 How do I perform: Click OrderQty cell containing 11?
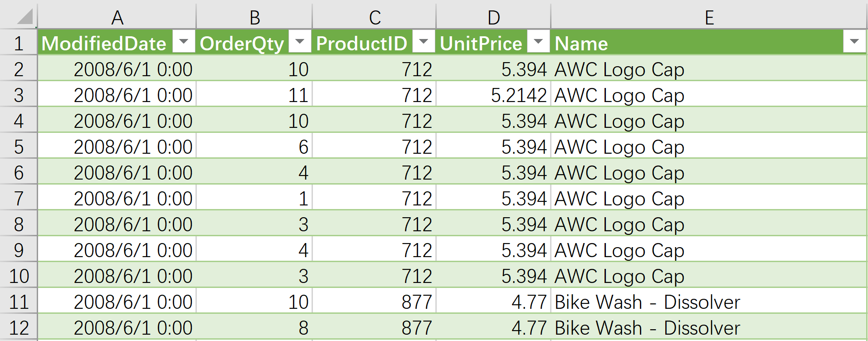[254, 95]
